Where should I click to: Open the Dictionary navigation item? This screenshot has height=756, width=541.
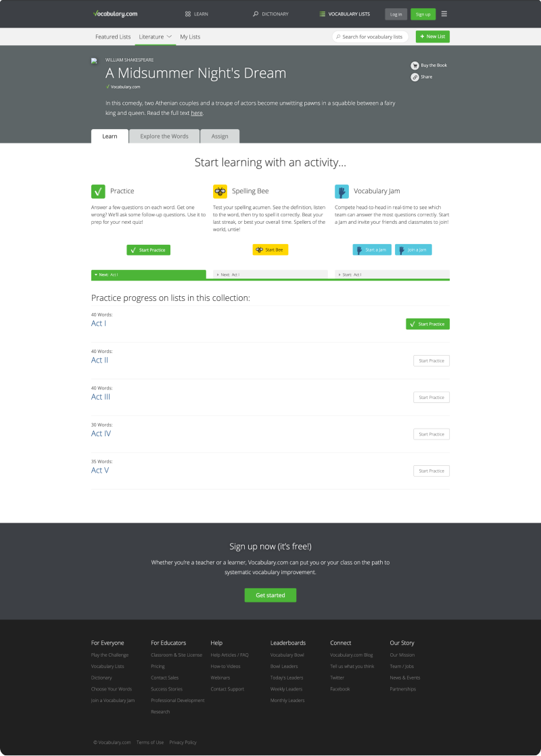pyautogui.click(x=270, y=14)
